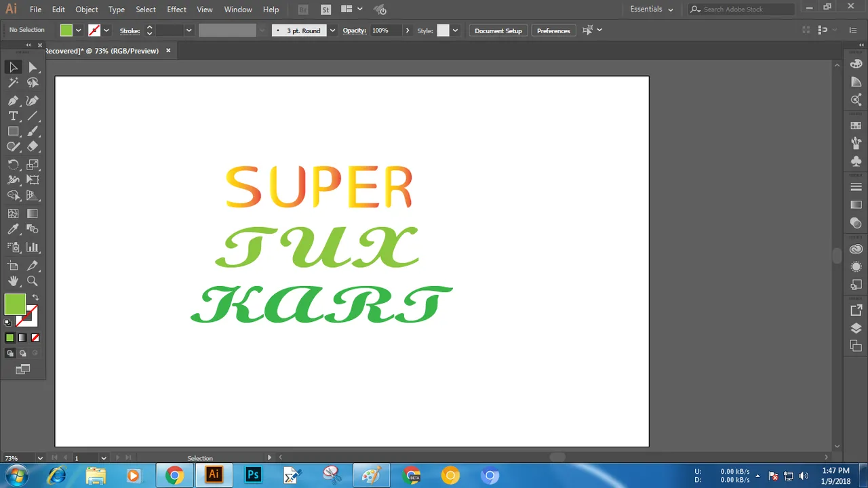Select the Curvature tool

coord(33,100)
